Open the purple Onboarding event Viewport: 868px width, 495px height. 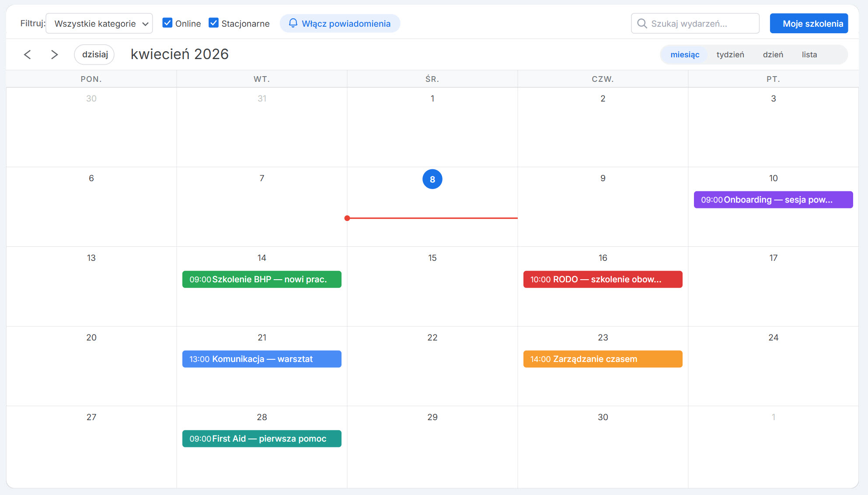click(x=773, y=200)
